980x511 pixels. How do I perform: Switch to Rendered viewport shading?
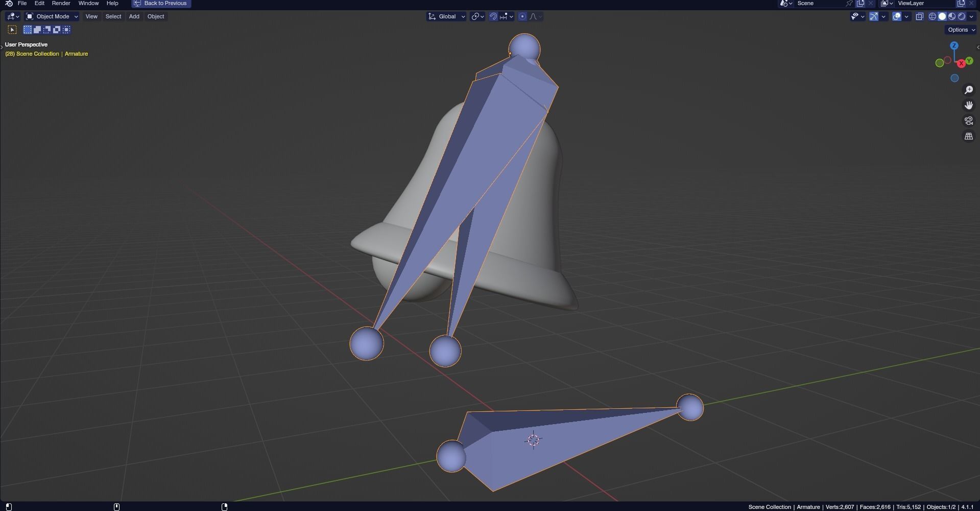tap(962, 16)
